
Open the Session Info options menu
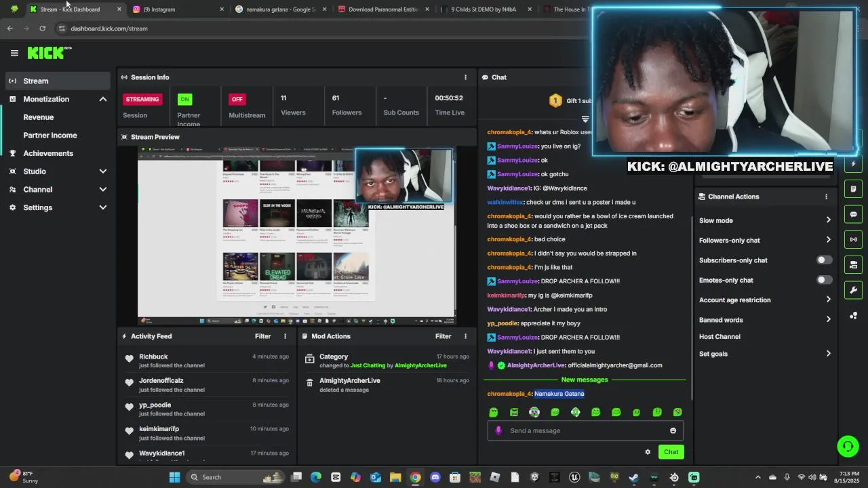[465, 77]
